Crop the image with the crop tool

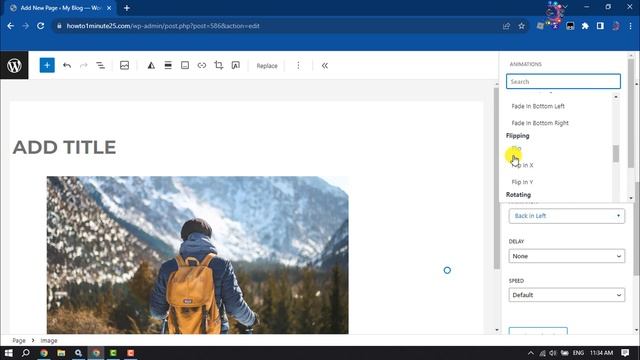[x=219, y=65]
